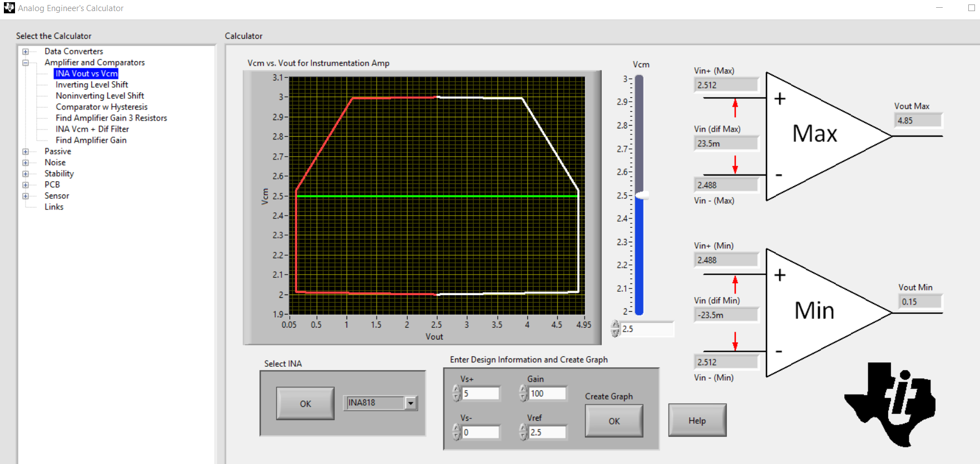Expand the Stability tree node
This screenshot has width=980, height=464.
(26, 174)
